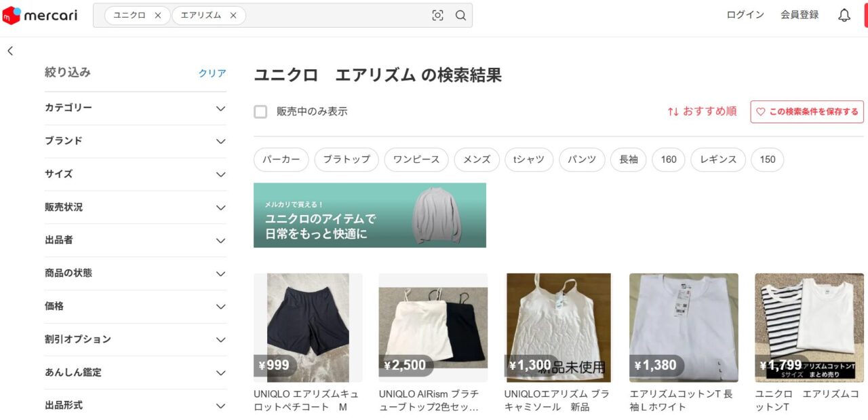This screenshot has width=868, height=420.
Task: Remove the ユニクロ search tag
Action: tap(158, 16)
